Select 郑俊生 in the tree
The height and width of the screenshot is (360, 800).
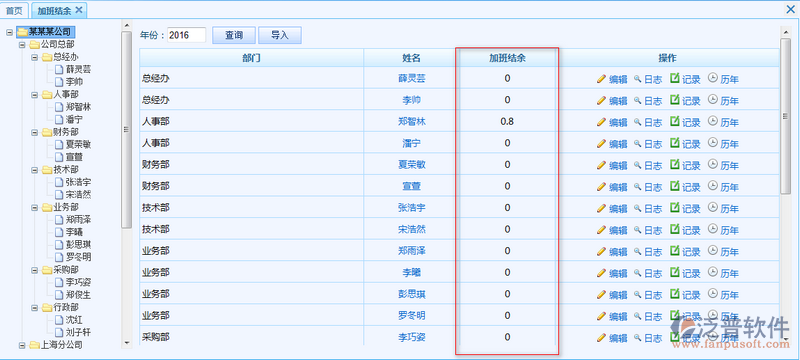[x=79, y=295]
